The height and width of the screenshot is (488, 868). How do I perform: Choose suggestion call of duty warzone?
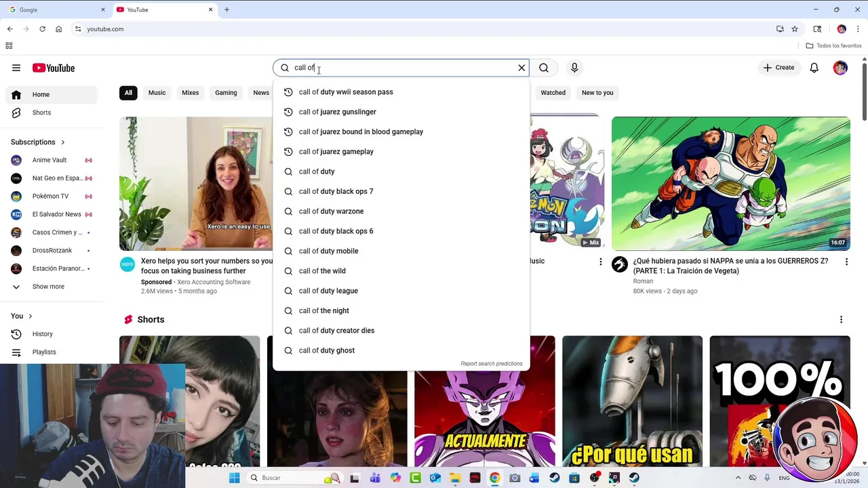click(x=401, y=211)
